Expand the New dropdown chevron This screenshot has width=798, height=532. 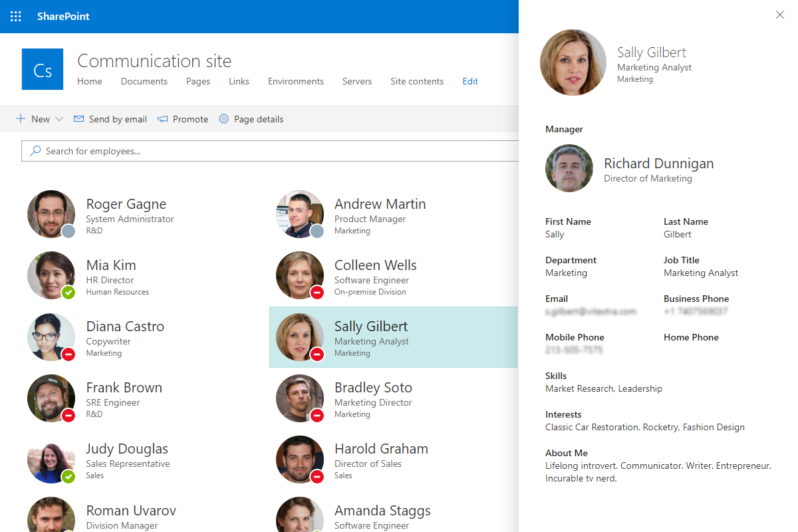click(59, 119)
